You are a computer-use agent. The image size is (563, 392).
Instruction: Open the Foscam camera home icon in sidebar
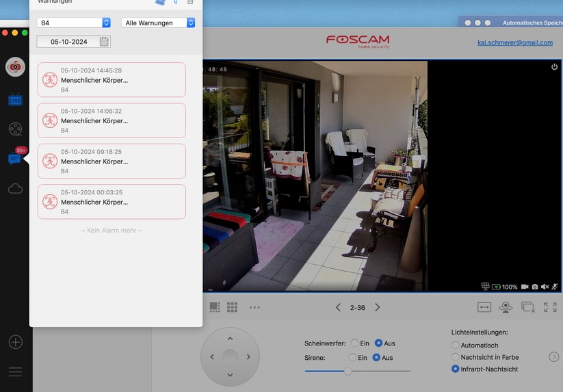tap(15, 67)
